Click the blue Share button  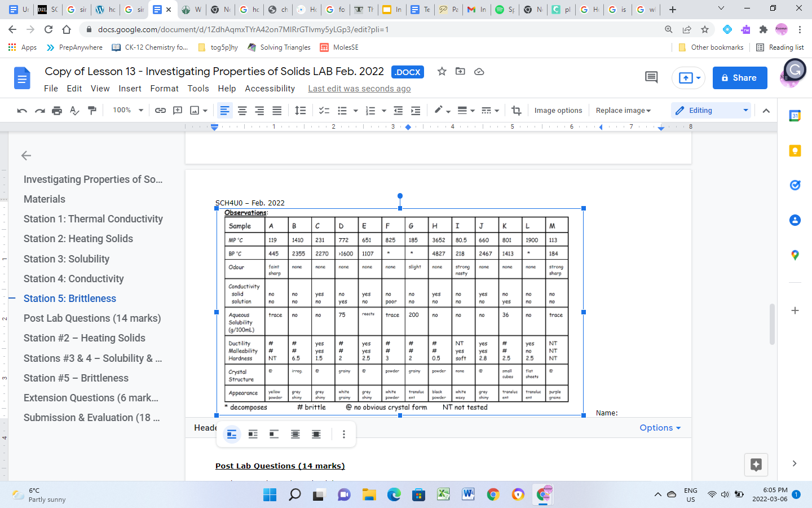740,78
